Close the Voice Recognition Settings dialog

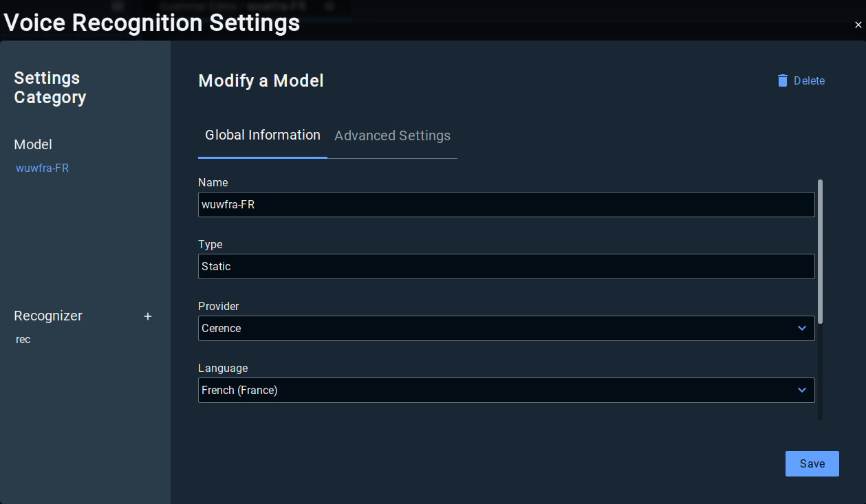click(x=858, y=25)
